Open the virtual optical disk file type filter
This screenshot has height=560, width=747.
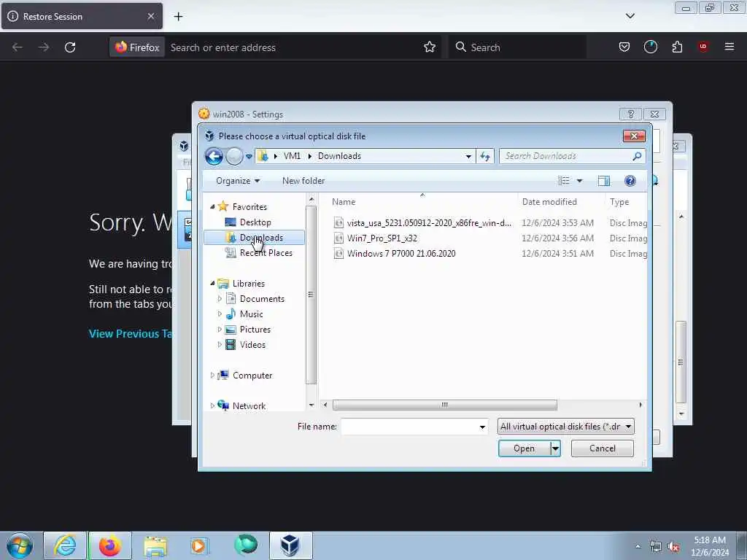coord(565,427)
